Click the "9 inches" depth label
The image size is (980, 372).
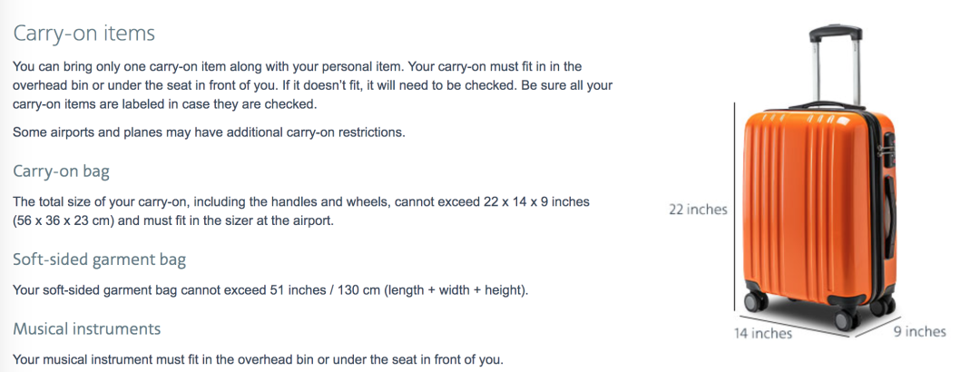(x=918, y=331)
